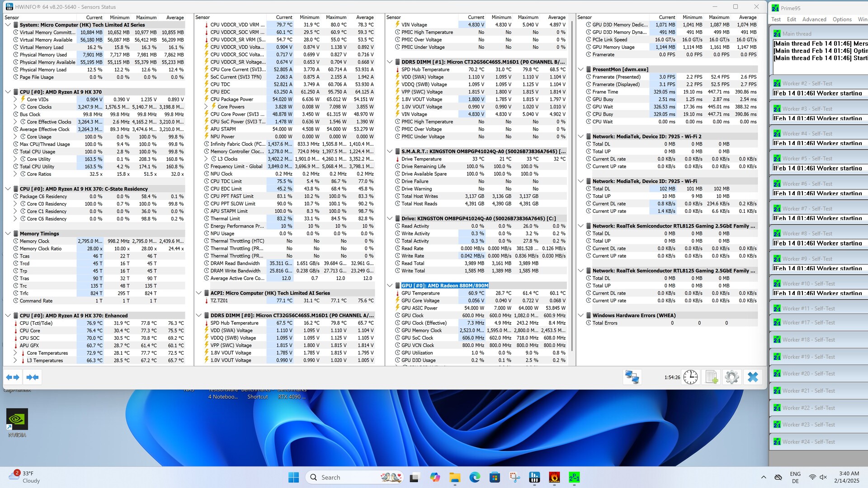
Task: Start sensor logging to file
Action: pyautogui.click(x=712, y=377)
